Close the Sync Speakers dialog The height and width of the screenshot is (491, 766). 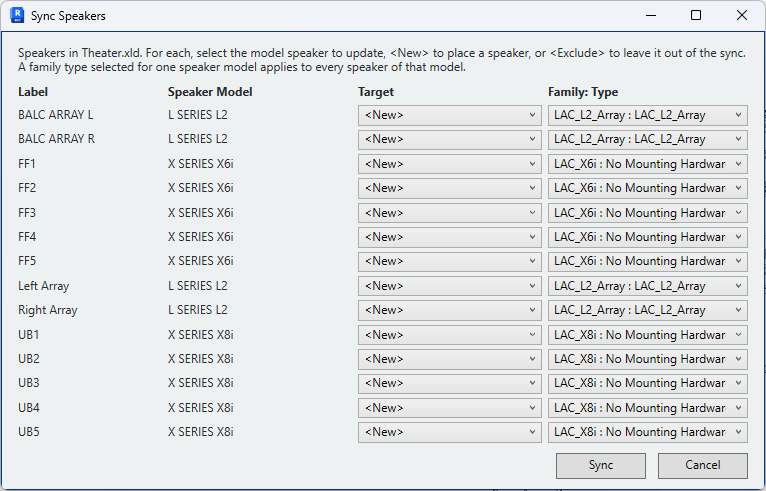coord(742,16)
